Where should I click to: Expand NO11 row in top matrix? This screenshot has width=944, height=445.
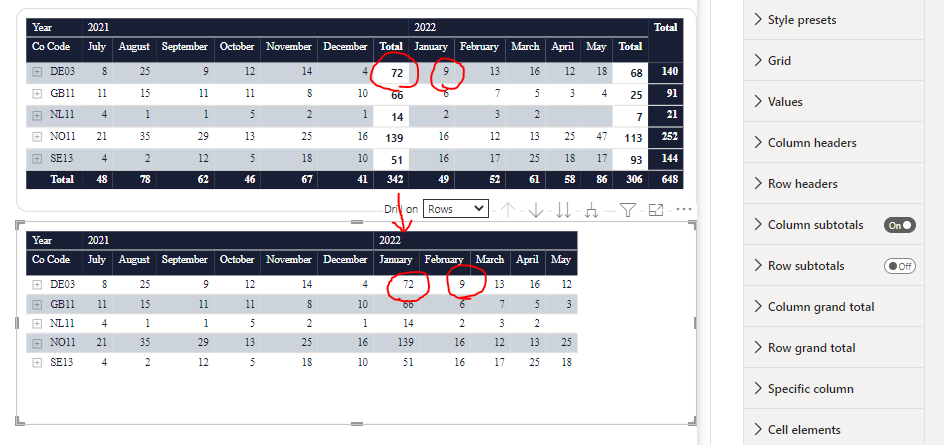tap(37, 137)
